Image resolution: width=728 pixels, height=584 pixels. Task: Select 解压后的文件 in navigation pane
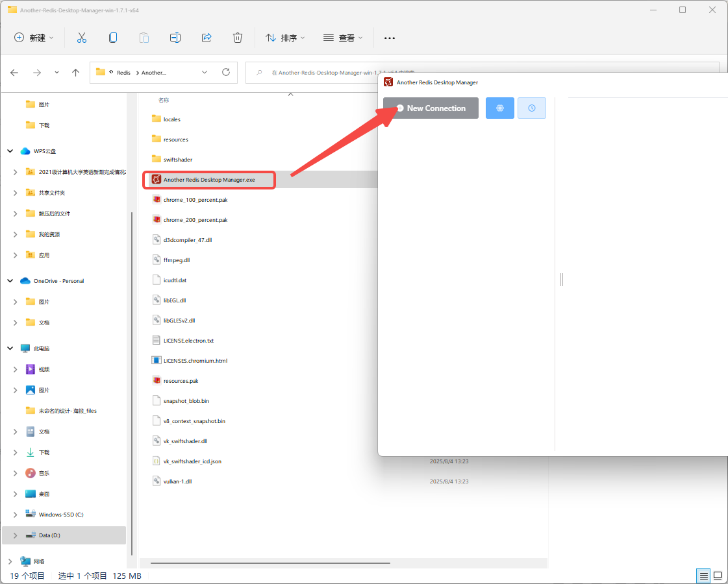55,213
